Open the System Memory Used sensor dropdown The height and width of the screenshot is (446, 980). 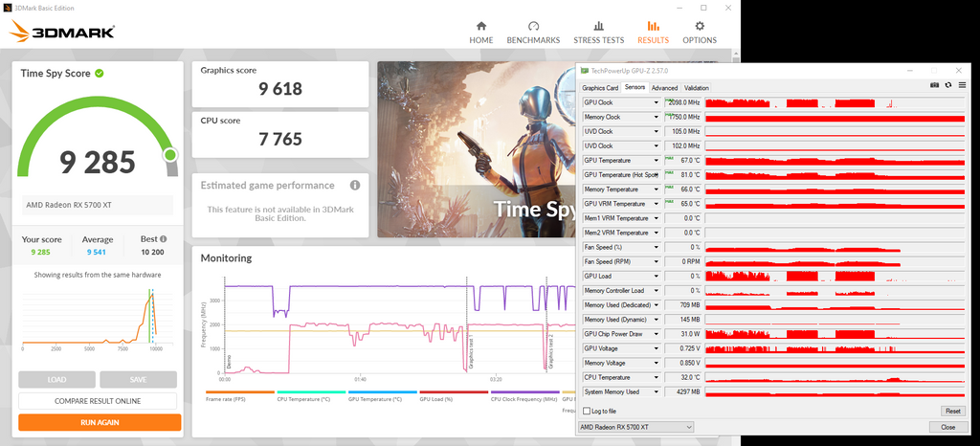(657, 391)
